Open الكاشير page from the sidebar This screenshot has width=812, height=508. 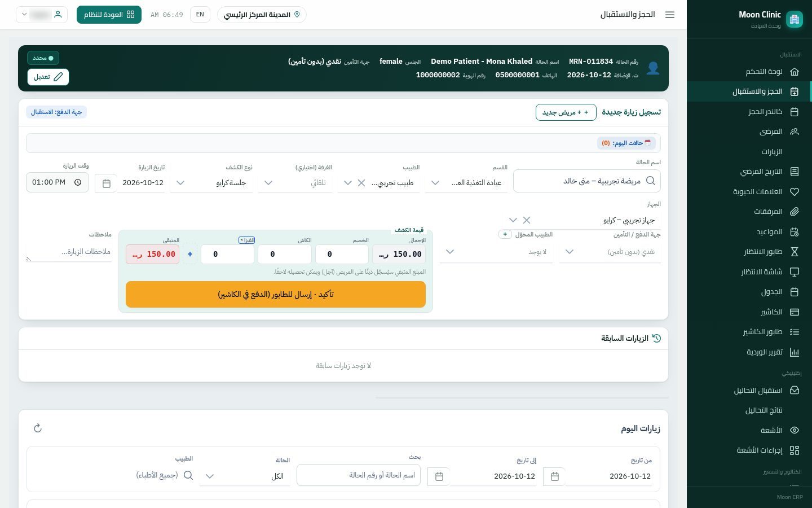click(x=749, y=312)
